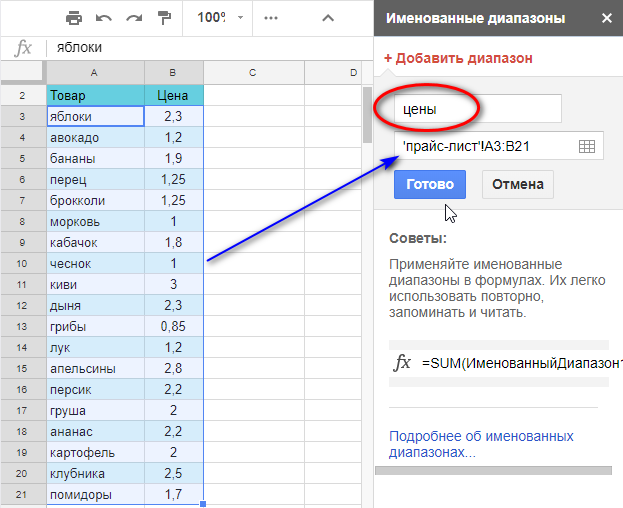This screenshot has width=623, height=508.
Task: Click the price cell 1,8 for кабачок
Action: 174,243
